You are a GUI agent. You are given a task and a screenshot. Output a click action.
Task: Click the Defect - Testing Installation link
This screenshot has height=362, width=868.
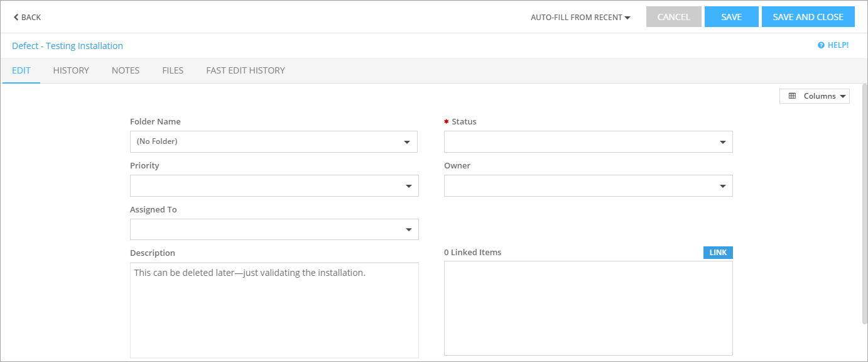click(67, 45)
